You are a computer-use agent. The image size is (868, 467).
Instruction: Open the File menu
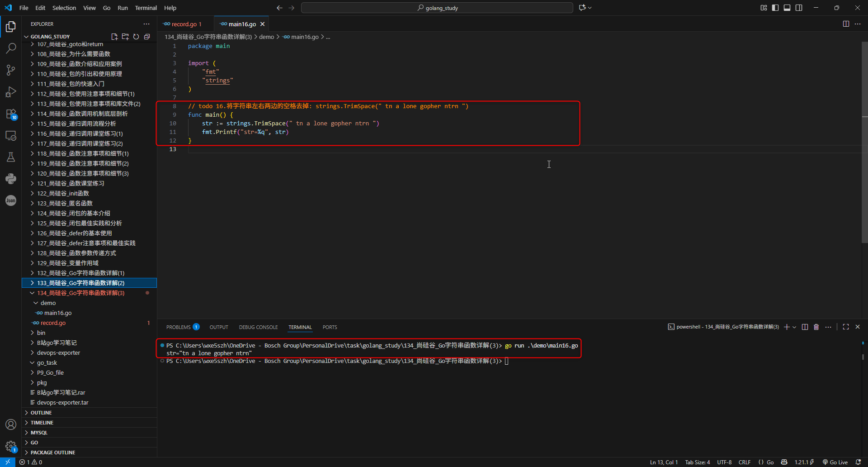[x=24, y=8]
